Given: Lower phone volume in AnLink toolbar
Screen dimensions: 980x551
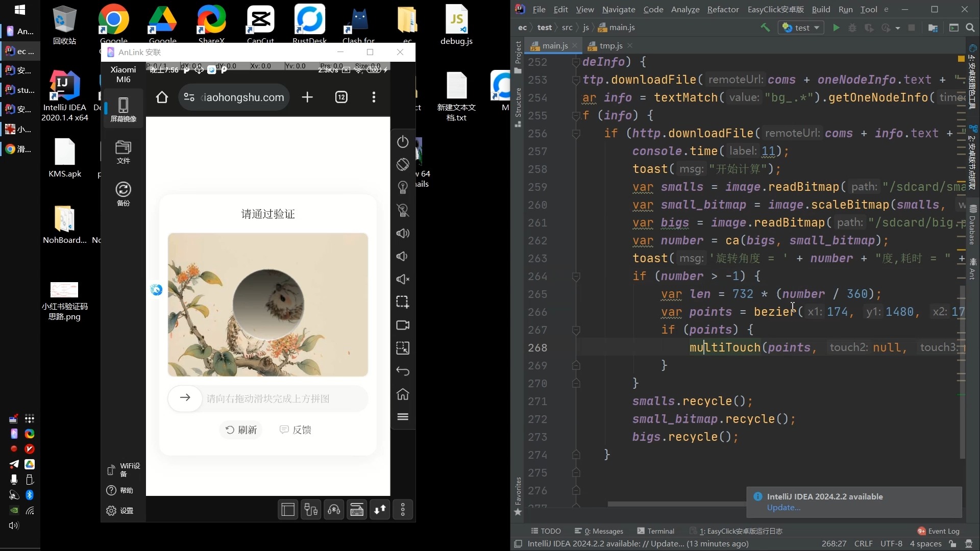Looking at the screenshot, I should [403, 256].
